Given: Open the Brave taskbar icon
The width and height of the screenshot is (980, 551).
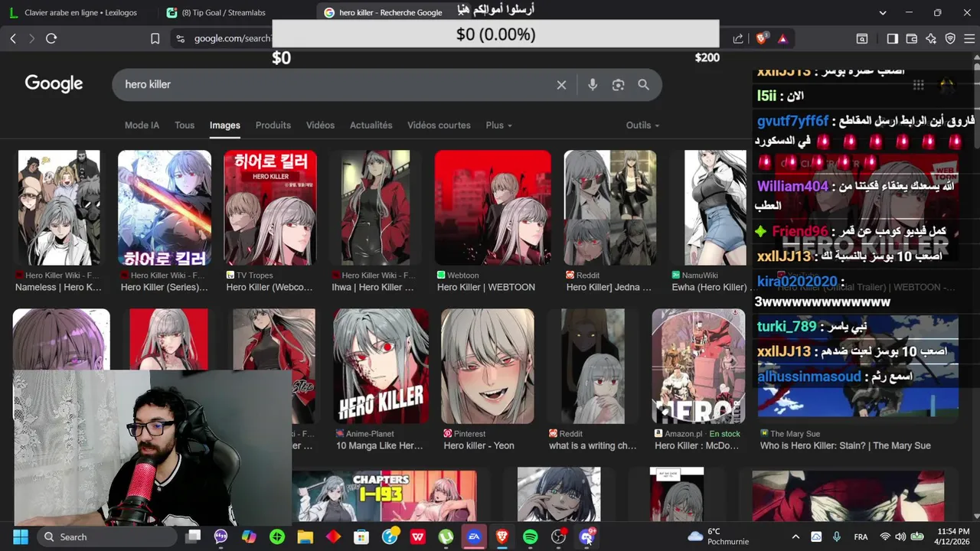Looking at the screenshot, I should coord(502,536).
